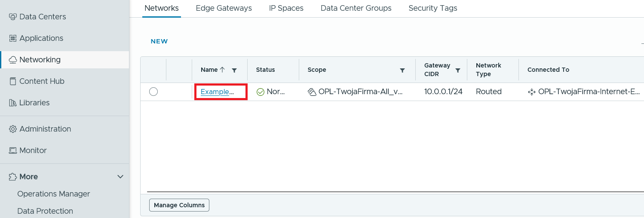The width and height of the screenshot is (644, 218).
Task: Click the Manage Columns button
Action: (x=179, y=205)
